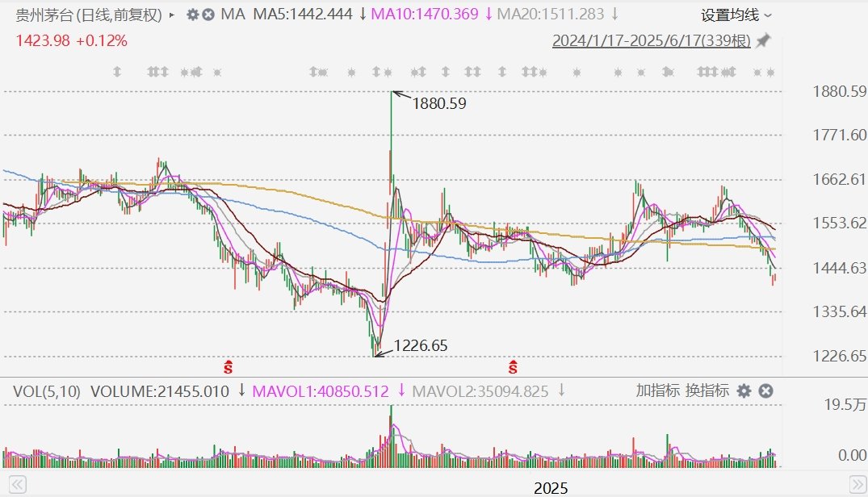The height and width of the screenshot is (497, 868).
Task: Click the down arrow after the MAVOL1 value
Action: [x=401, y=391]
